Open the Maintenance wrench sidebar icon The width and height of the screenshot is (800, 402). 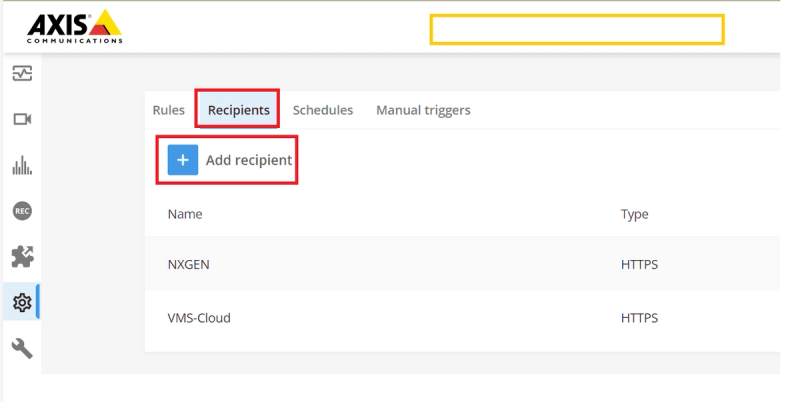(22, 349)
